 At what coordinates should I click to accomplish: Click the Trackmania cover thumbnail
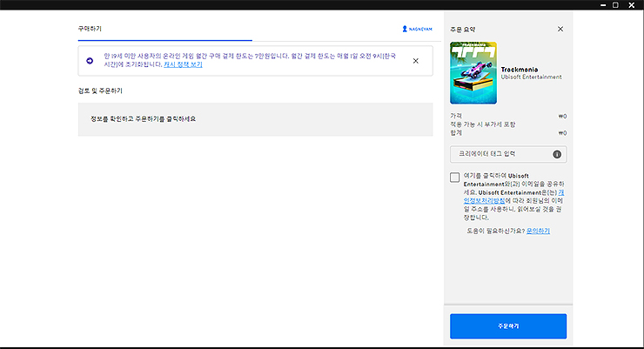pyautogui.click(x=473, y=73)
